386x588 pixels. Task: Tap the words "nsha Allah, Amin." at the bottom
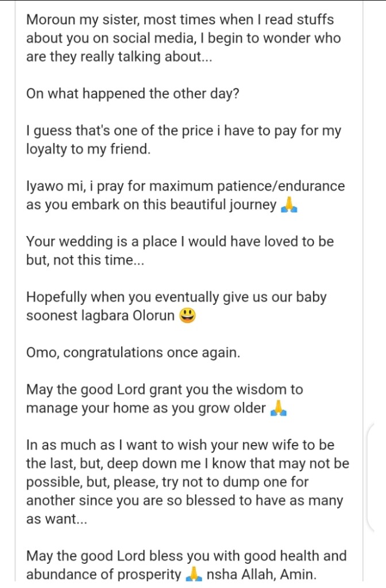click(x=261, y=574)
